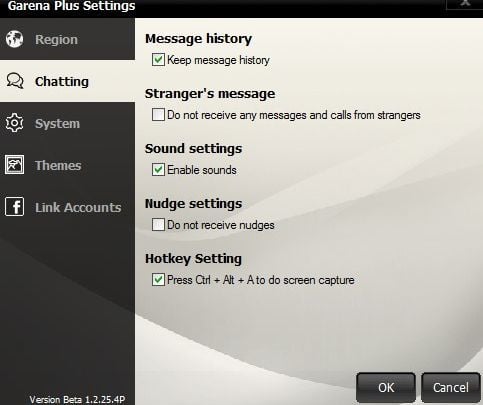Open the Link Accounts tab

[67, 207]
